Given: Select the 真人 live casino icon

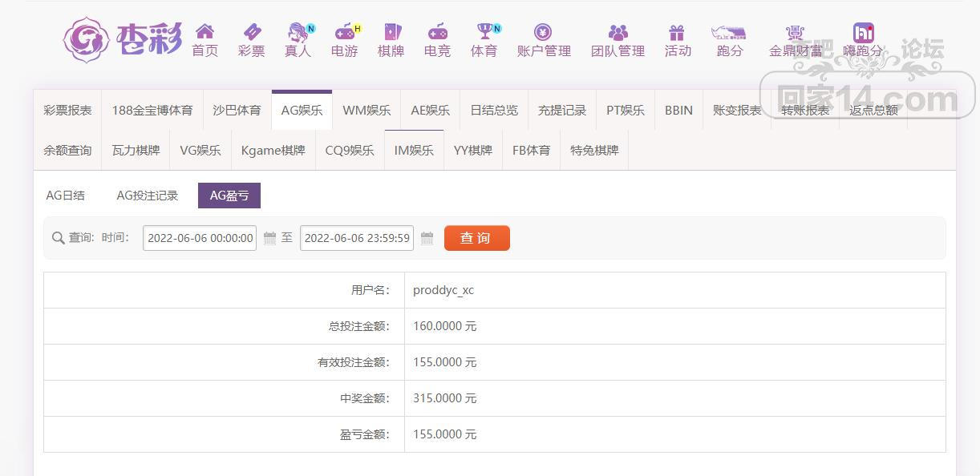Looking at the screenshot, I should click(x=298, y=32).
